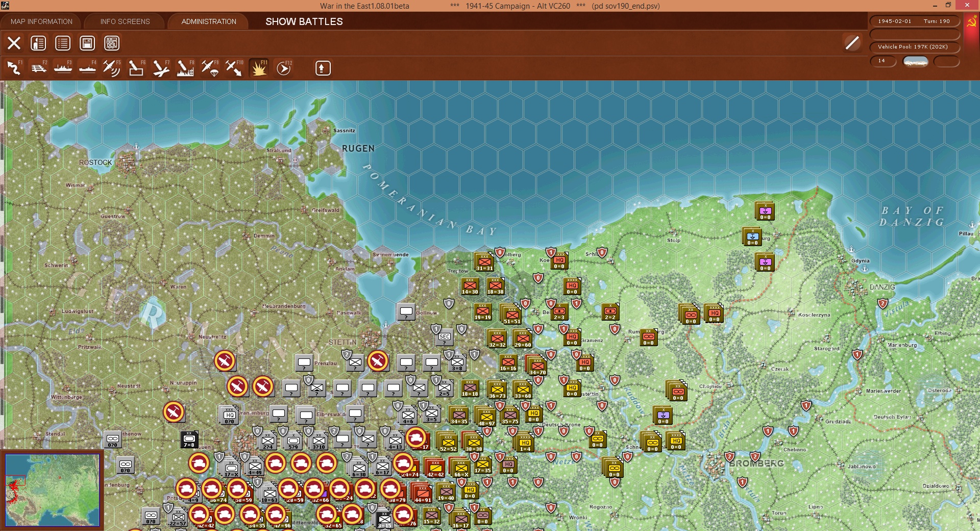Image resolution: width=980 pixels, height=531 pixels.
Task: Click the BROMBERG city label
Action: [x=756, y=464]
